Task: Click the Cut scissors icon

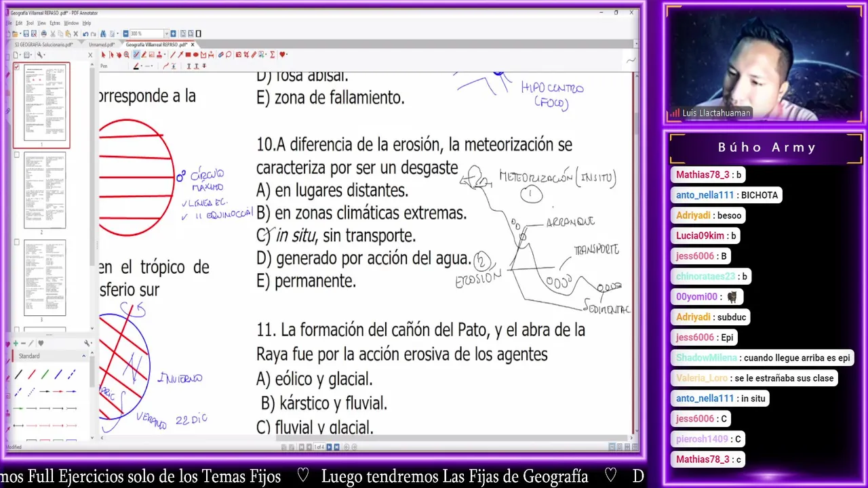Action: [x=52, y=34]
